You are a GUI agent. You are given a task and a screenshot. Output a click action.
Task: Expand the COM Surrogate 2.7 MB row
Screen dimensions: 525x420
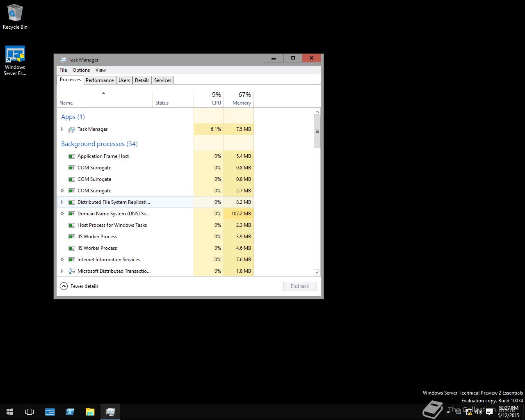click(62, 191)
